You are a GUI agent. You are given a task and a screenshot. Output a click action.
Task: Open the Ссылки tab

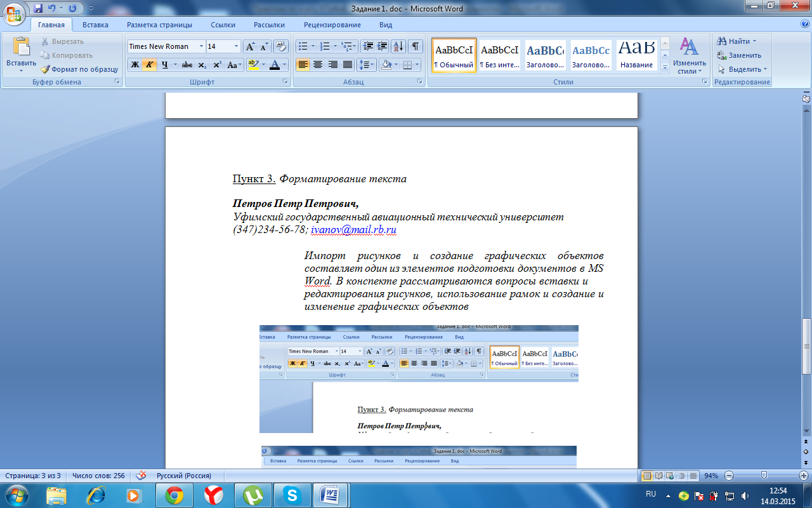pos(223,25)
